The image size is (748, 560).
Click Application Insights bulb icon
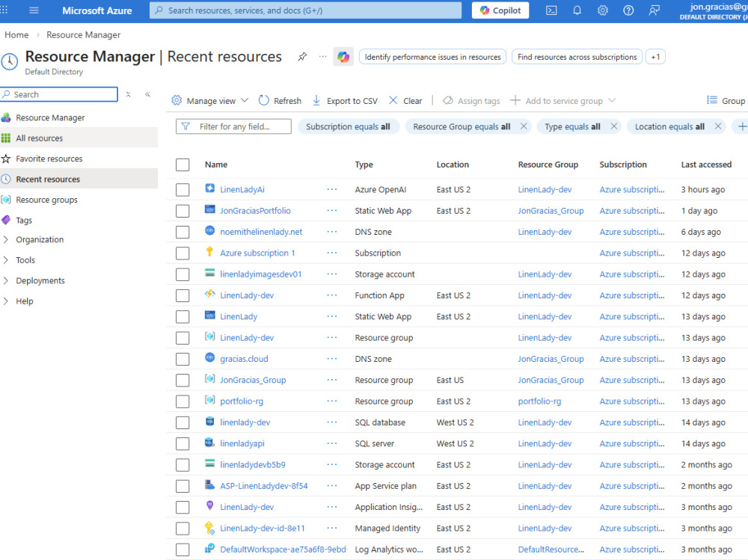(x=210, y=506)
